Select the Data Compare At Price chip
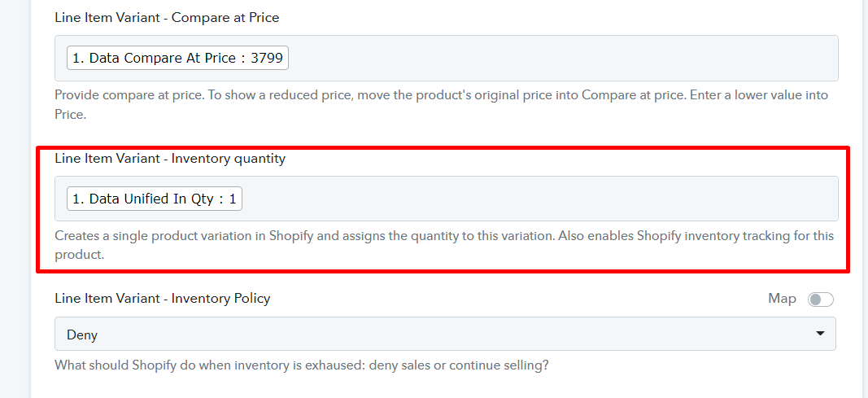Viewport: 868px width, 398px height. click(177, 58)
